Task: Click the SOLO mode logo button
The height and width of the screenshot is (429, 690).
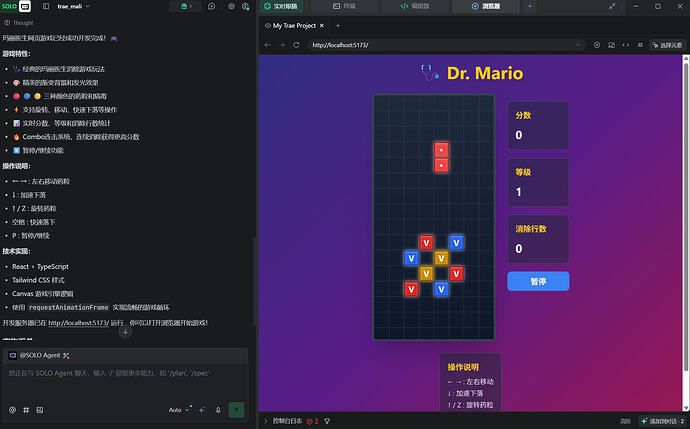Action: pyautogui.click(x=16, y=6)
